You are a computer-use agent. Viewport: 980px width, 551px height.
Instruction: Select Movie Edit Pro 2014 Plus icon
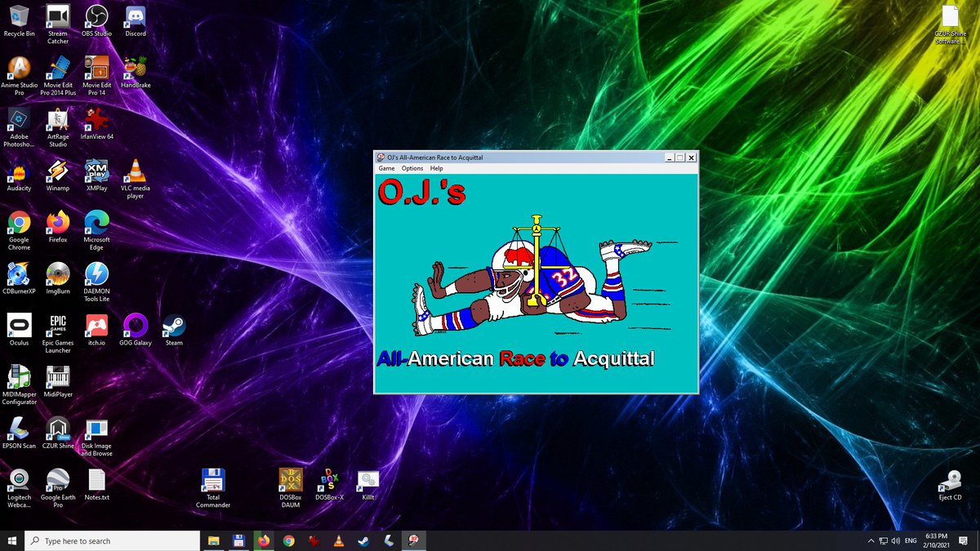click(x=58, y=76)
